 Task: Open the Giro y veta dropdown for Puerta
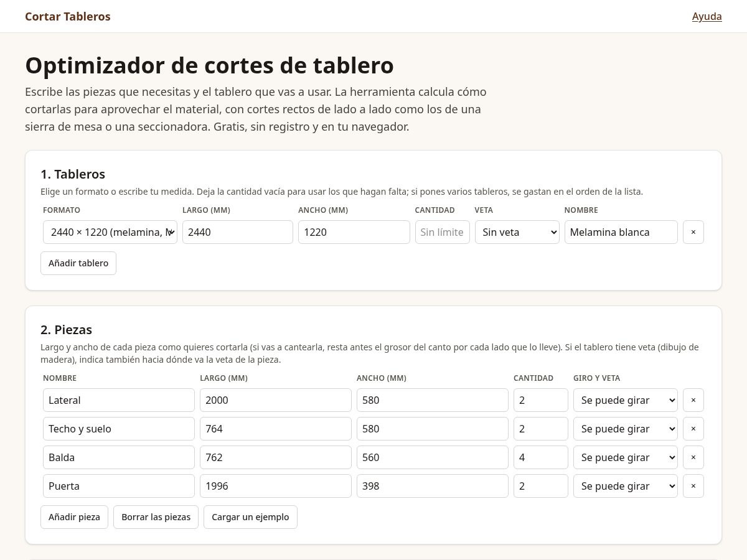point(626,486)
